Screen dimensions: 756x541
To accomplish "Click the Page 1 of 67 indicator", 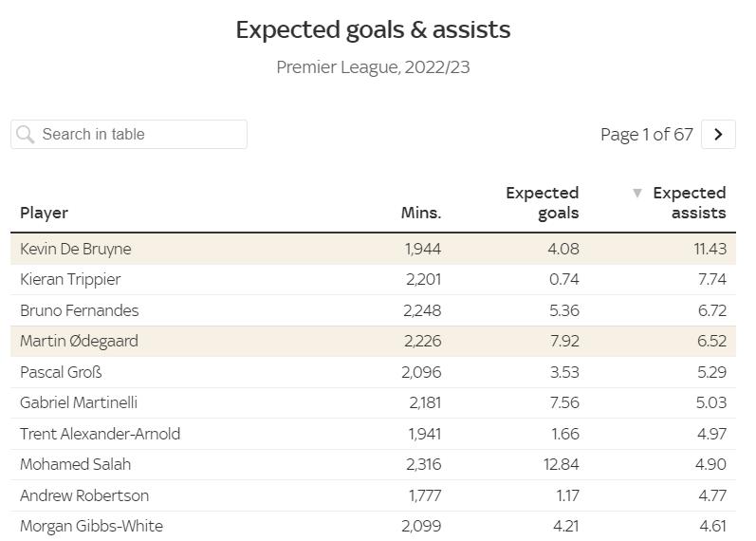I will [646, 135].
